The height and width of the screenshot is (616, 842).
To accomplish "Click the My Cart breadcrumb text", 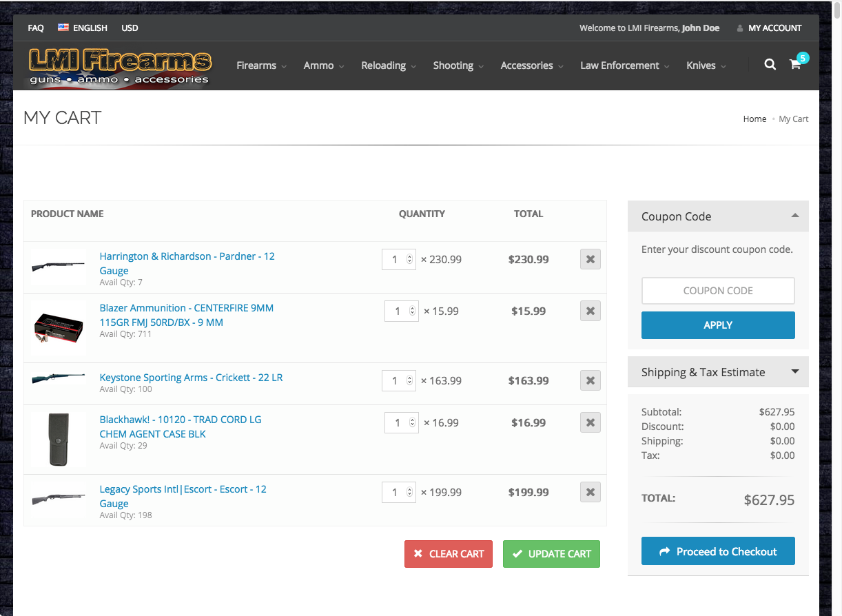I will (794, 119).
